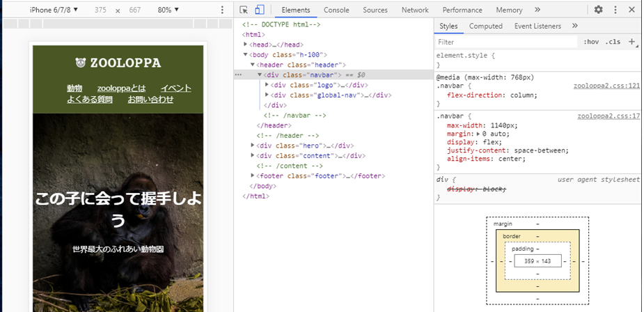Expand the head element node
Viewport: 644px width, 312px height.
coord(246,45)
